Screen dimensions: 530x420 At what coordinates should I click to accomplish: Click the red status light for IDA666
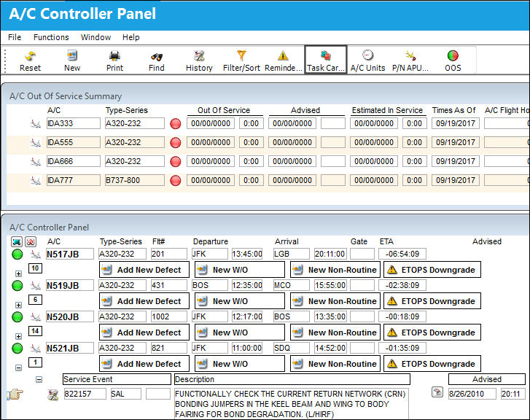176,162
